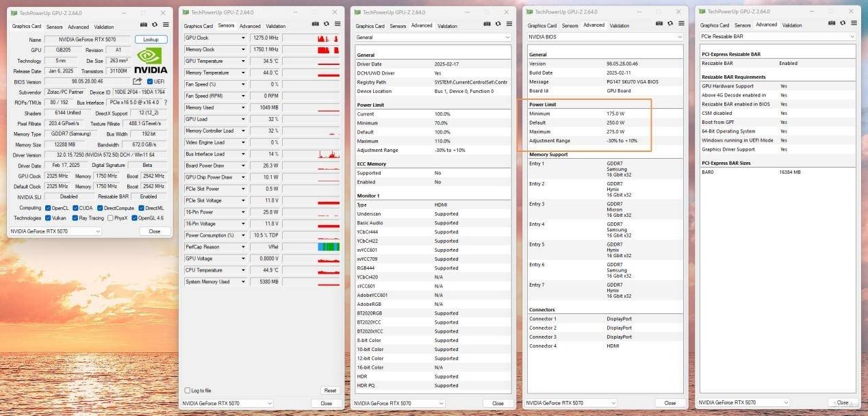Image resolution: width=868 pixels, height=416 pixels.
Task: Toggle the OpenCL checkbox
Action: [48, 208]
